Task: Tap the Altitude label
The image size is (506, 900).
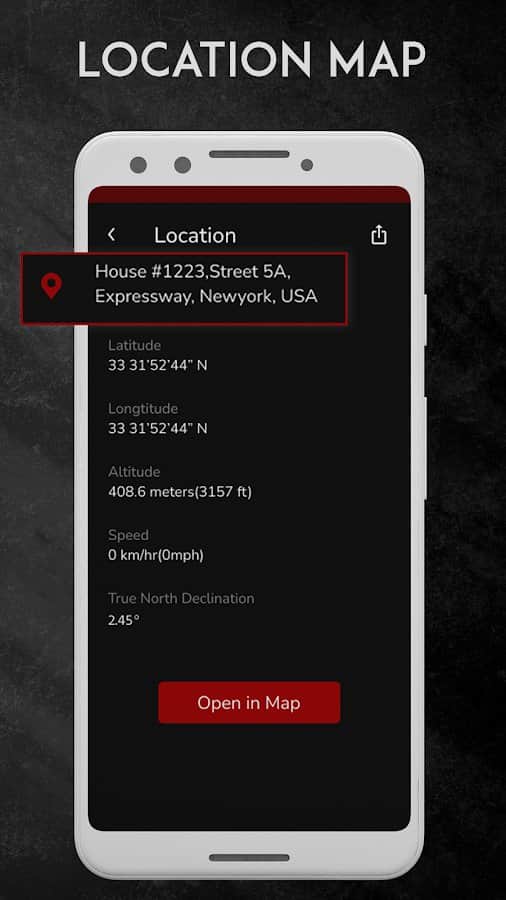Action: pyautogui.click(x=134, y=472)
